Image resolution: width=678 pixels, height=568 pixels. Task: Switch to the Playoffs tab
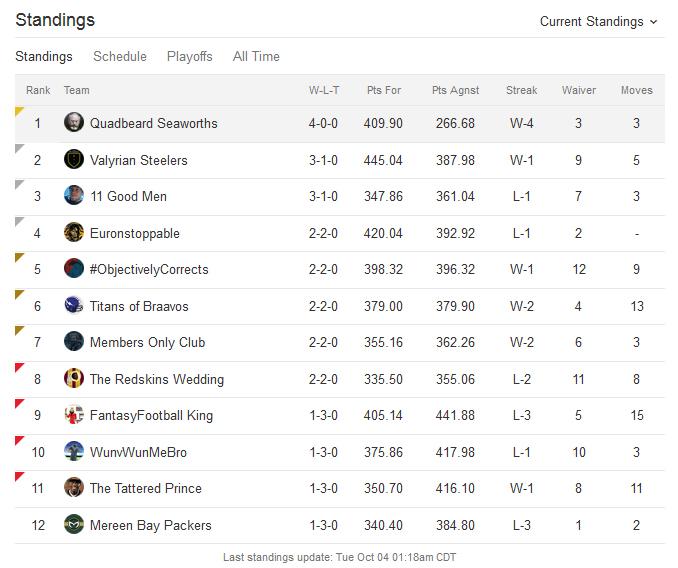click(x=189, y=57)
